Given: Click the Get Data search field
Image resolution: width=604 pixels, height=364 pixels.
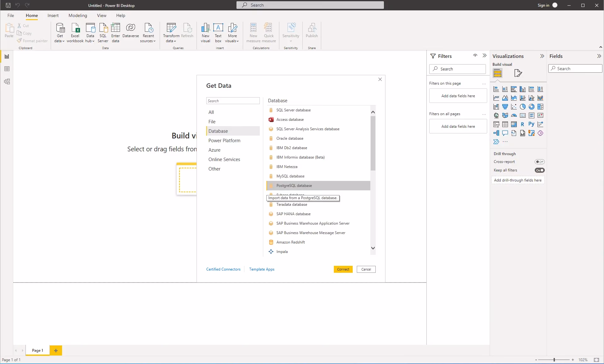Looking at the screenshot, I should tap(233, 101).
